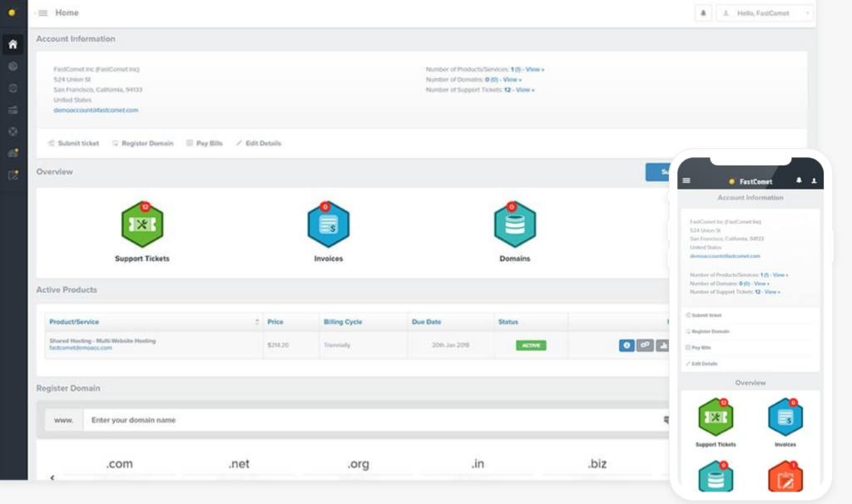Open the fastcometdemoacc.com product link

pyautogui.click(x=81, y=348)
